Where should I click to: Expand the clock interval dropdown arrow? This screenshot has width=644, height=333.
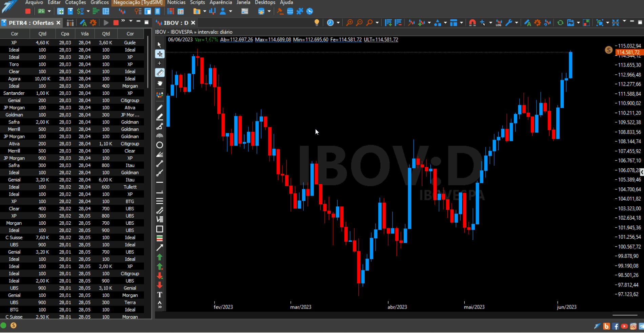pyautogui.click(x=338, y=23)
